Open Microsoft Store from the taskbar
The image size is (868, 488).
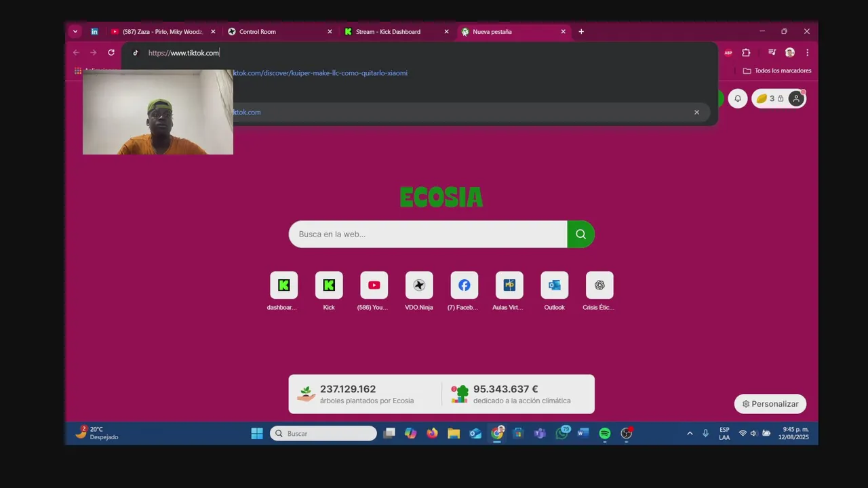pyautogui.click(x=519, y=434)
